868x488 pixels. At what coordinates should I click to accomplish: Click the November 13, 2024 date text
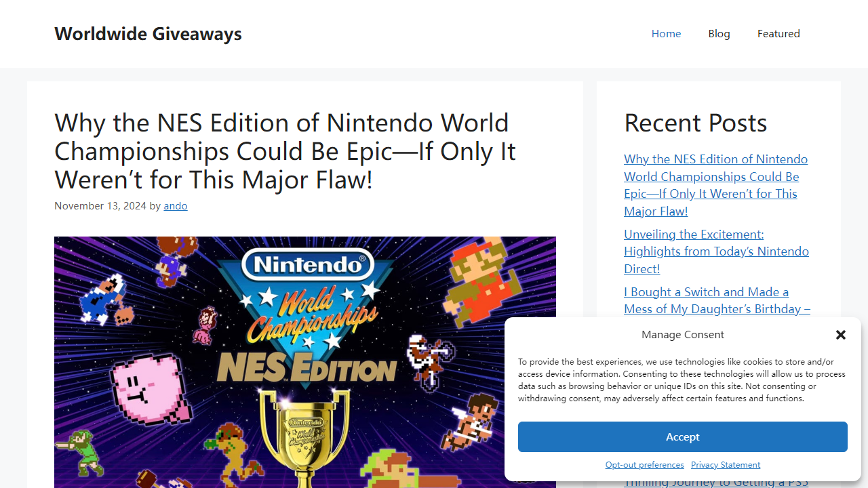100,205
